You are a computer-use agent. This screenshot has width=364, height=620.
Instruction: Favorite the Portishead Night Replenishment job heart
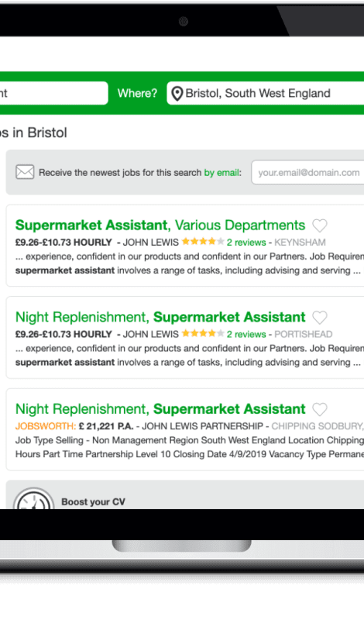click(320, 317)
